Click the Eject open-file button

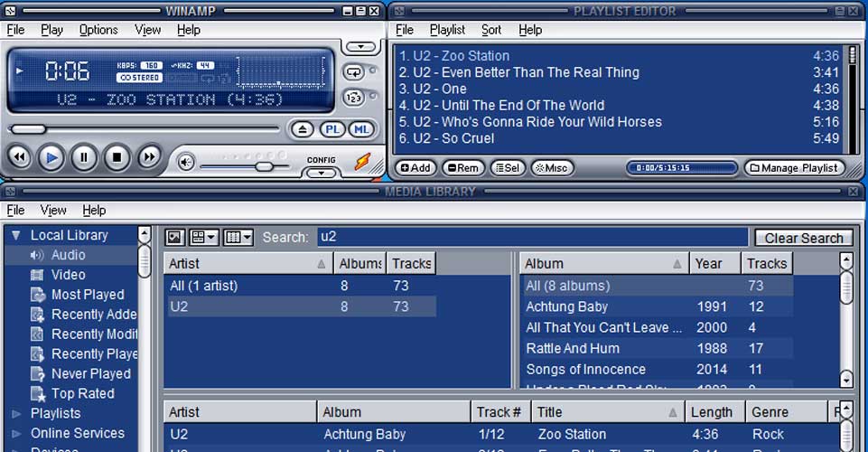[x=303, y=129]
